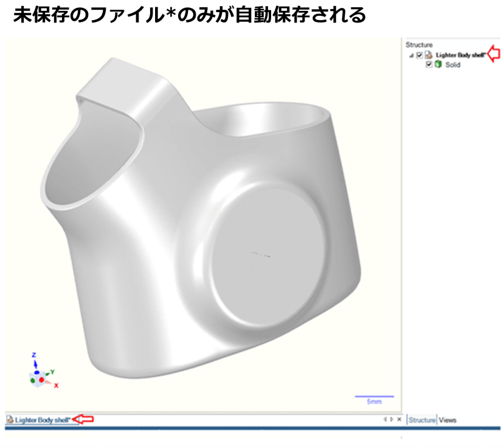Viewport: 504px width, 447px height.
Task: Click the scroll tabs left arrow
Action: tap(385, 420)
